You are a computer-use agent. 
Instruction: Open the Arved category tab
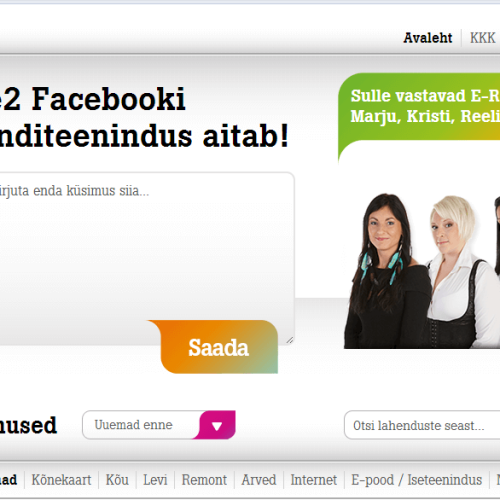tap(259, 480)
